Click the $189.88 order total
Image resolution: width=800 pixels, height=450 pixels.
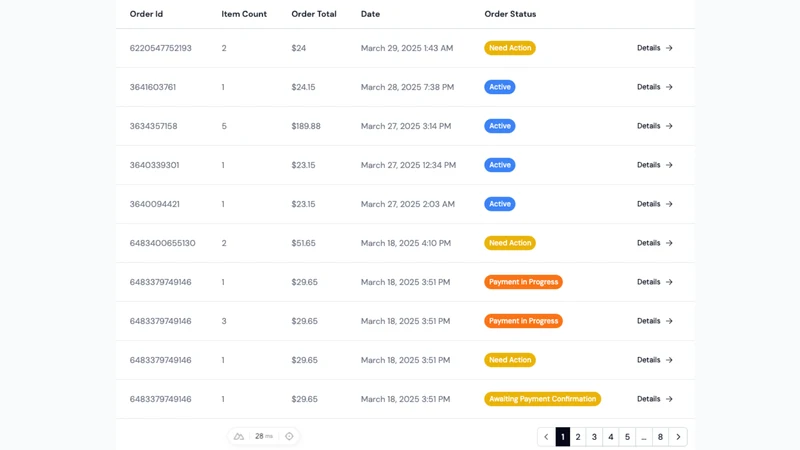[306, 126]
